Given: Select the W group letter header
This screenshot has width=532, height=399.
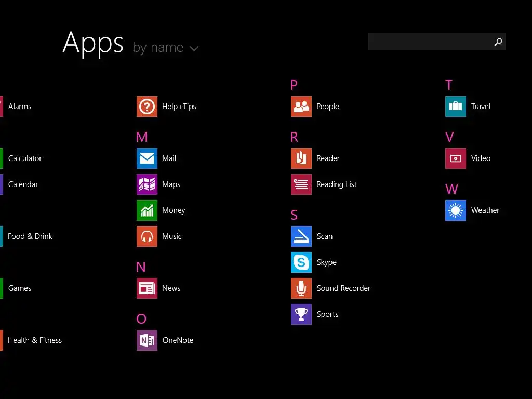Looking at the screenshot, I should click(451, 189).
